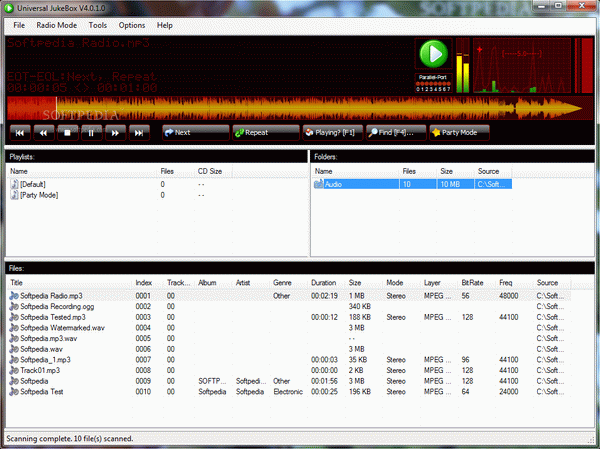Click the Playing? [F1] button
600x449 pixels.
point(333,132)
